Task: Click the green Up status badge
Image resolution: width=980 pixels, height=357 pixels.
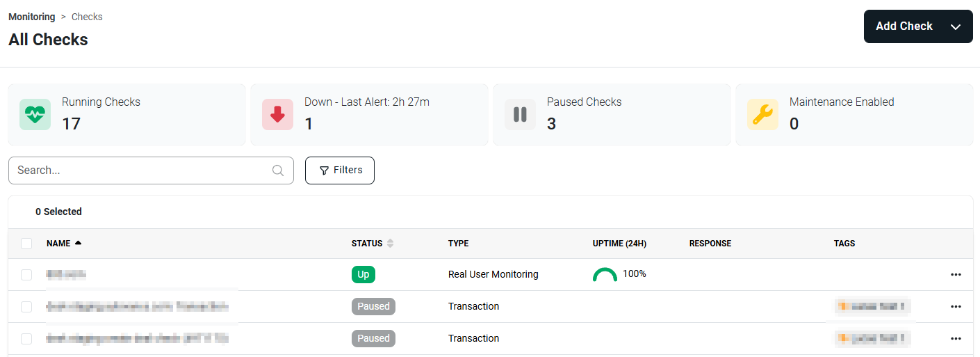Action: tap(364, 275)
